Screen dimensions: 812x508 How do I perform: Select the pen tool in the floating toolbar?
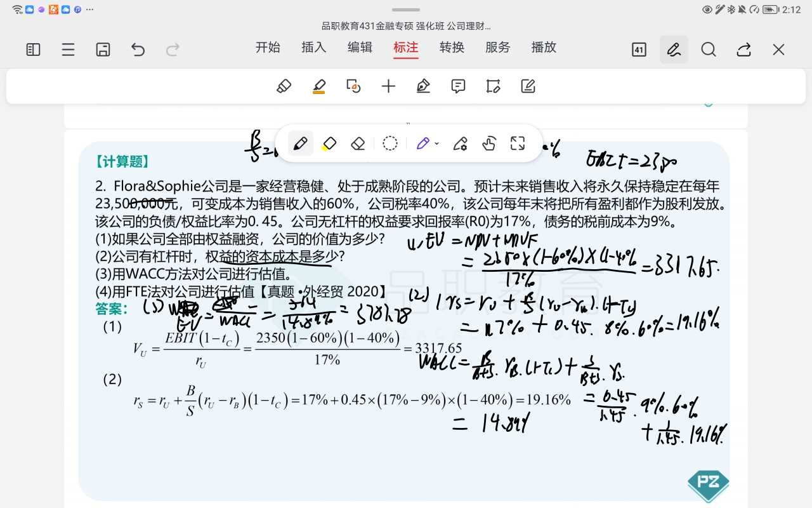301,144
